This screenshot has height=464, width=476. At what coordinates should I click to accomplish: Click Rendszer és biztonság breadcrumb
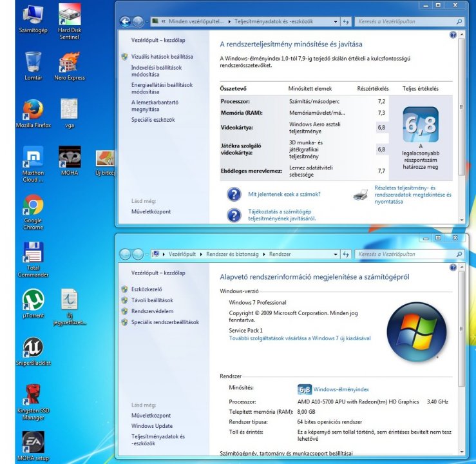233,254
